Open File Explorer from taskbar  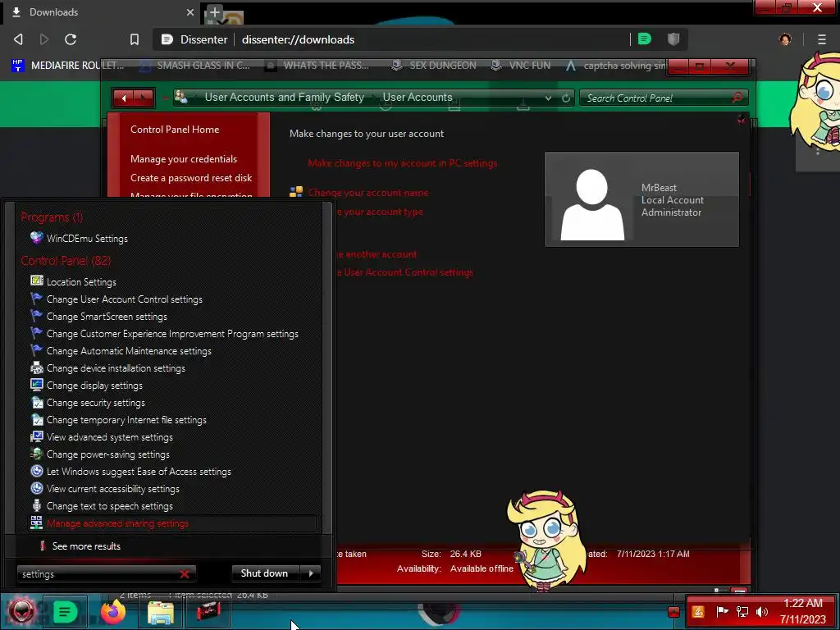[x=161, y=612]
